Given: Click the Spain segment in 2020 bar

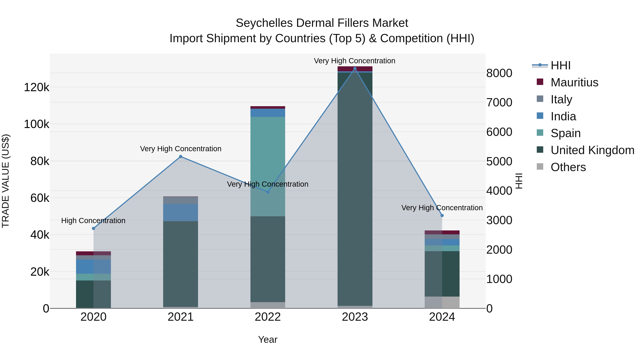Looking at the screenshot, I should (x=94, y=277).
